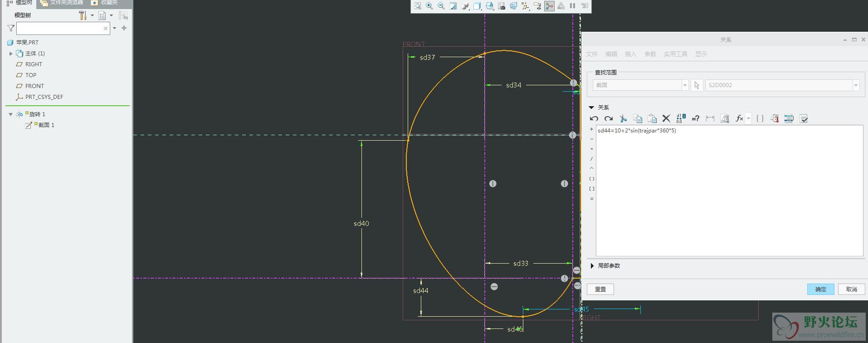Collapse the 关系 section triangle

(x=591, y=108)
